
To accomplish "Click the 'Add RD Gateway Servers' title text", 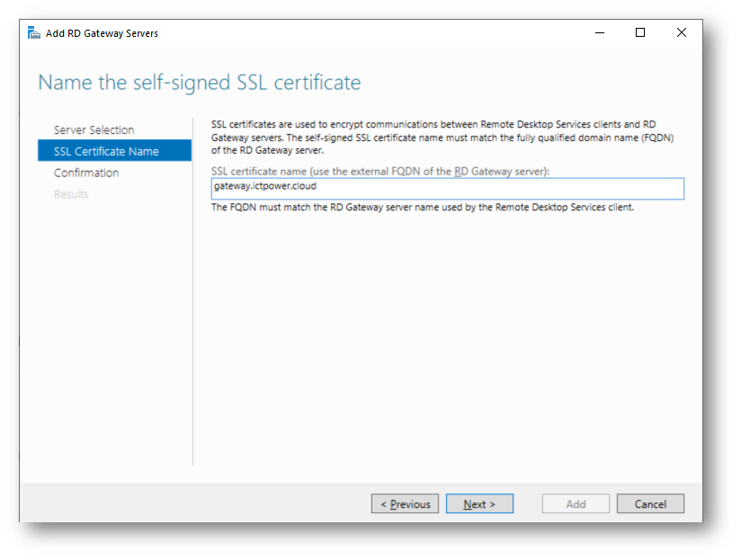I will click(102, 33).
